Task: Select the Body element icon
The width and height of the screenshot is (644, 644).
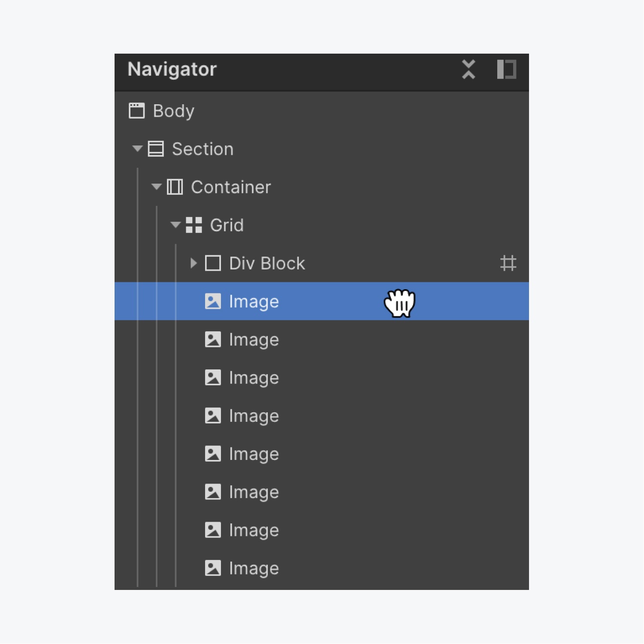Action: 137,111
